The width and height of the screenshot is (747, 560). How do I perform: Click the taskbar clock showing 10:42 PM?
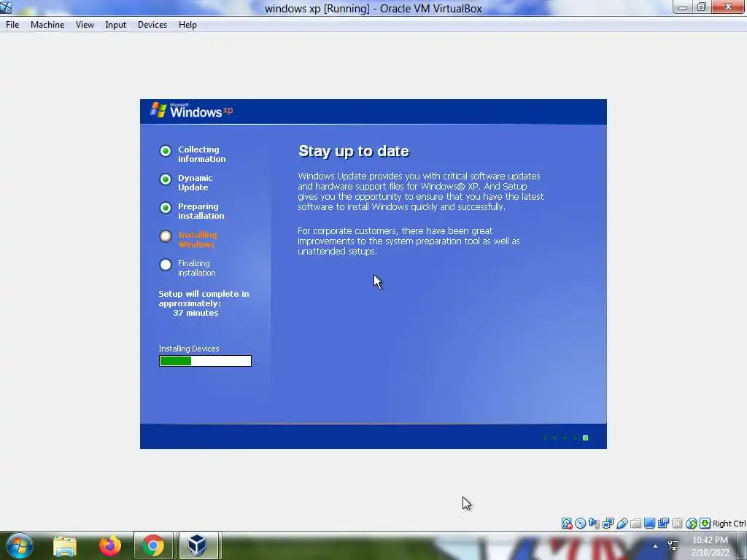pyautogui.click(x=710, y=540)
